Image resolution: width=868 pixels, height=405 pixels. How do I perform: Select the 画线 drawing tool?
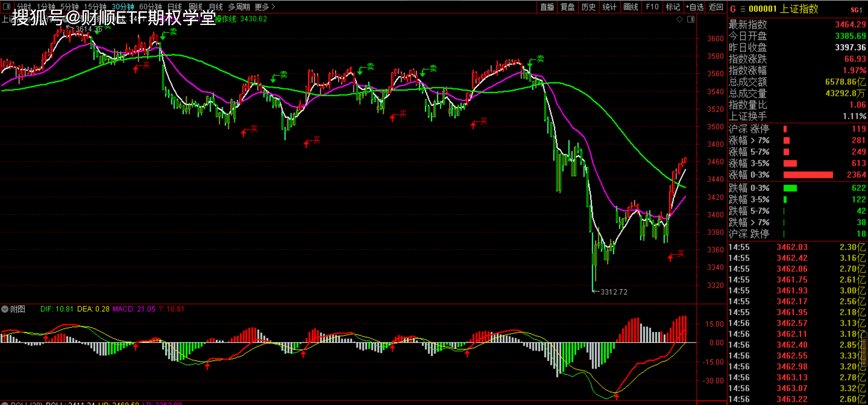click(631, 7)
